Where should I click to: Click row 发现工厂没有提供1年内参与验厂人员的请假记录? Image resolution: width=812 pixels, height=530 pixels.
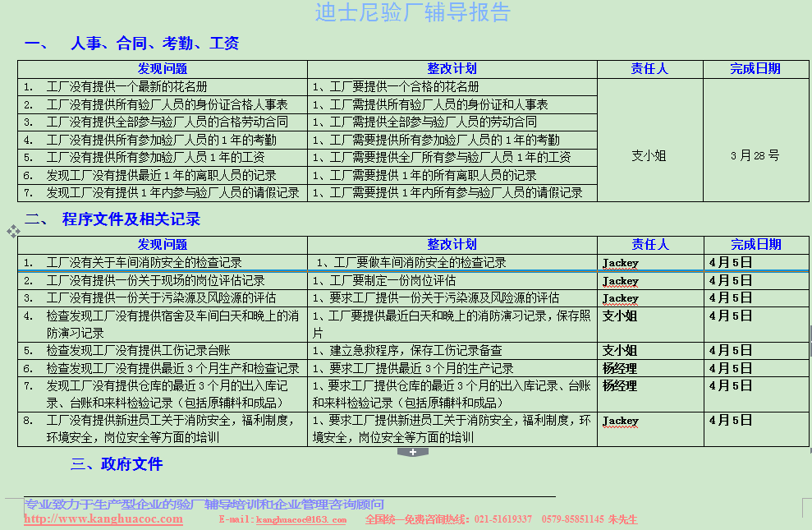(x=163, y=193)
